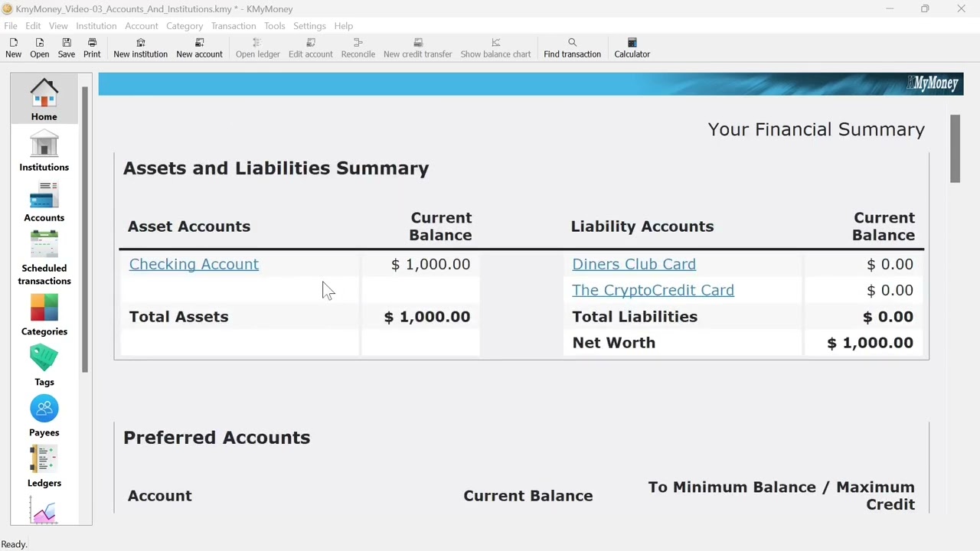The image size is (980, 551).
Task: Click the Edit account toolbar icon
Action: pos(310,47)
